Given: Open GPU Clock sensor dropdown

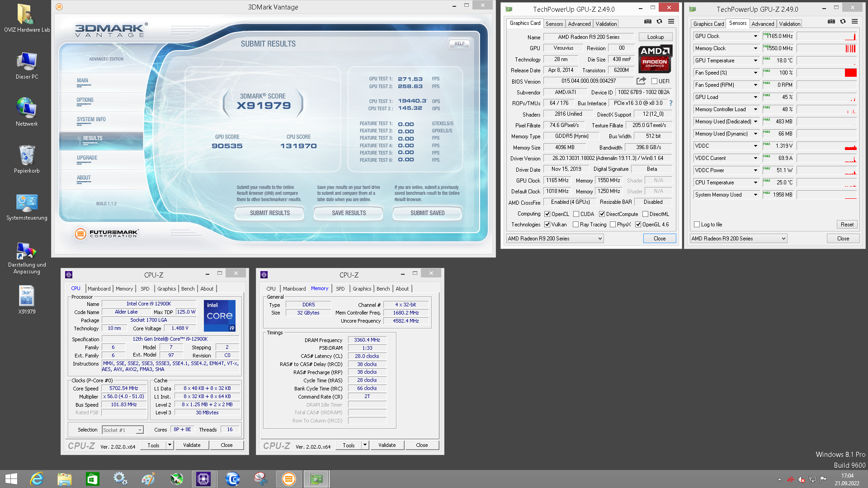Looking at the screenshot, I should 755,36.
